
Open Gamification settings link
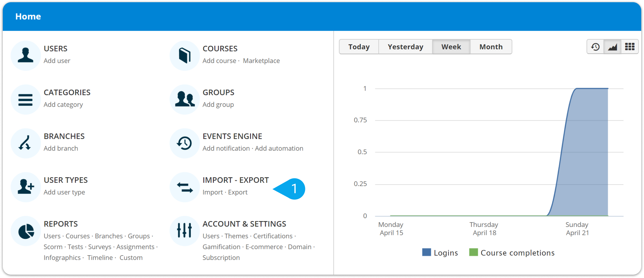pyautogui.click(x=222, y=247)
